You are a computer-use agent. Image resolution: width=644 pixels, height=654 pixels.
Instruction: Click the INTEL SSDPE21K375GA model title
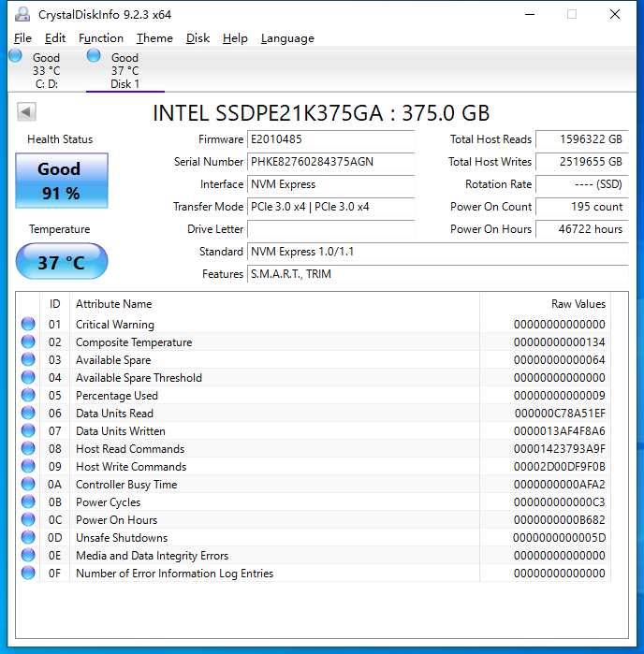point(321,113)
